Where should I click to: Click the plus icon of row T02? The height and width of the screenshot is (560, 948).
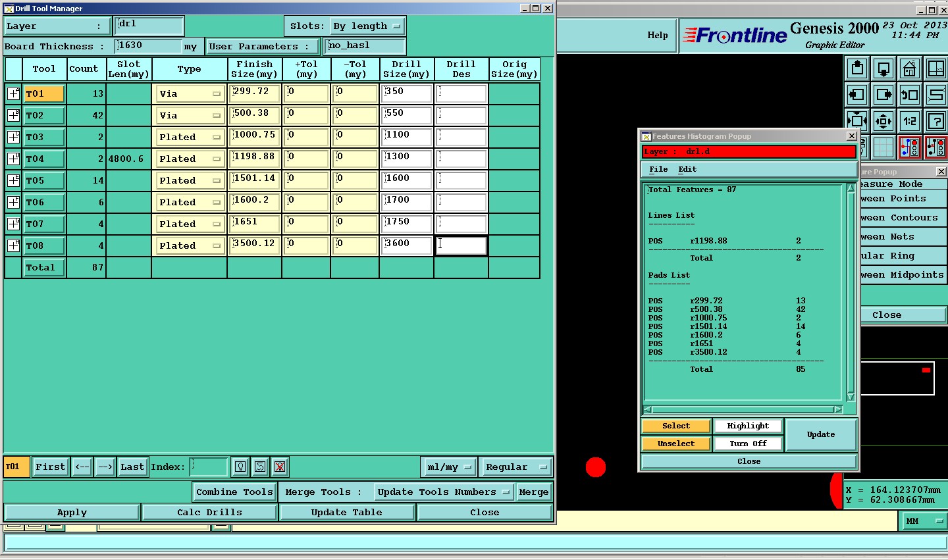(x=13, y=115)
